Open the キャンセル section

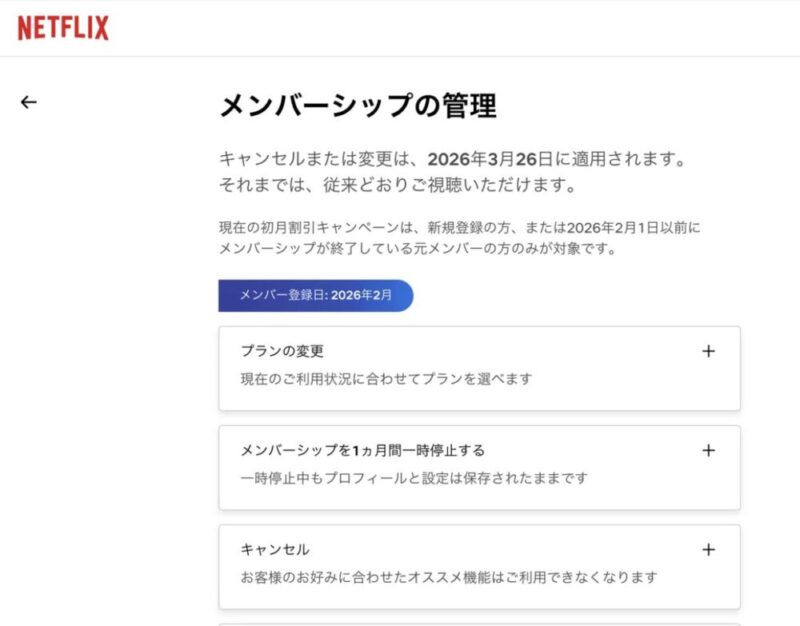(275, 549)
